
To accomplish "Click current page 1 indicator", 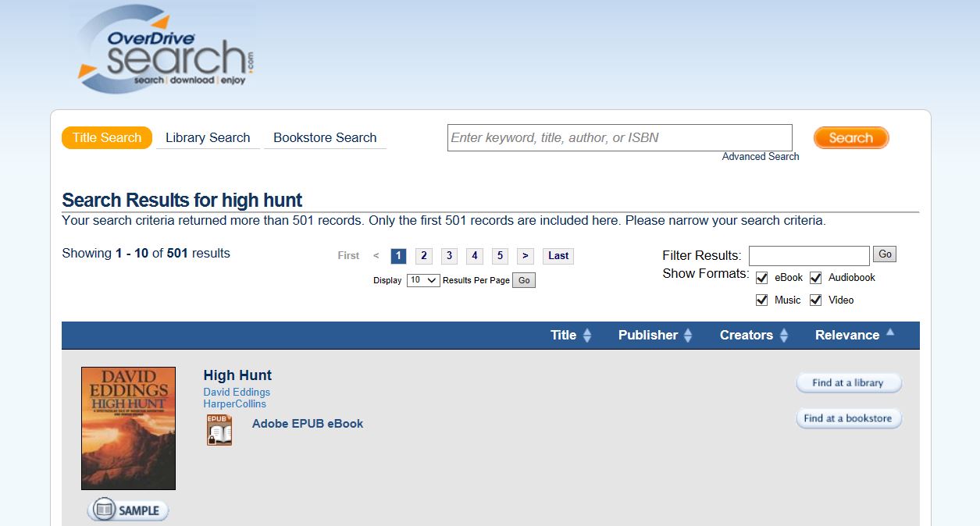I will click(398, 256).
